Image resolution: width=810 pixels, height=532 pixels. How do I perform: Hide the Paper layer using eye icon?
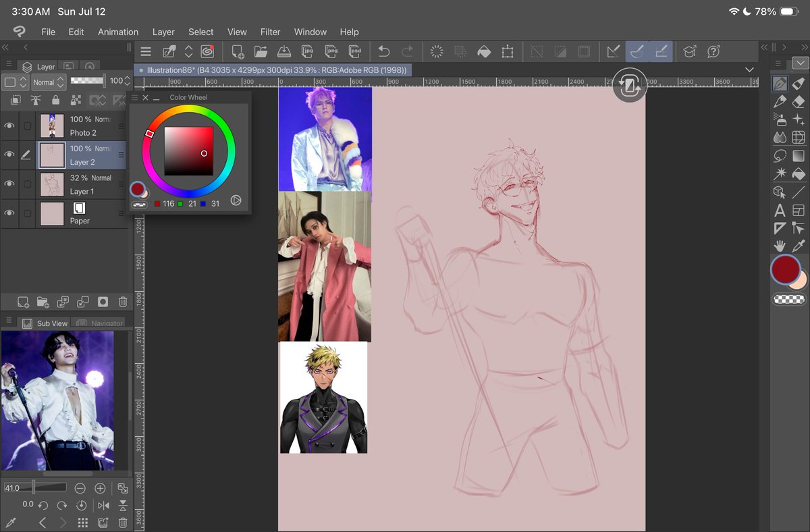[x=9, y=213]
